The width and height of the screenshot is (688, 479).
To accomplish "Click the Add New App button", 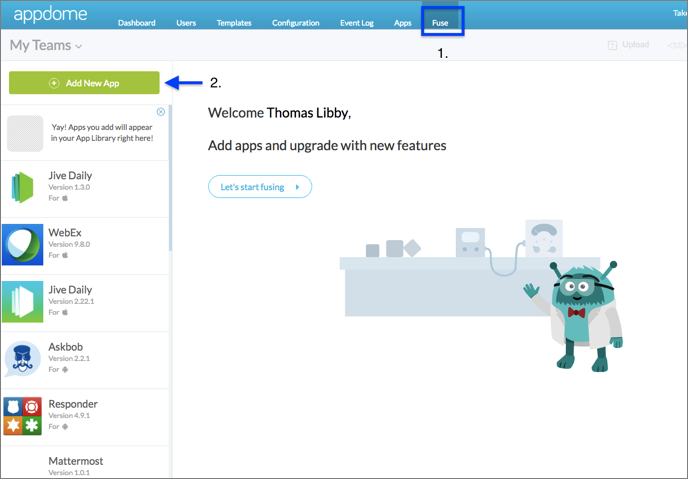I will [84, 83].
